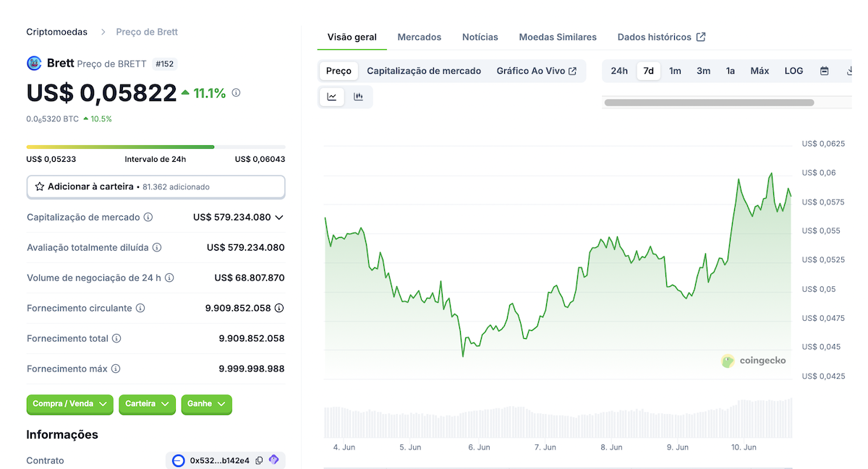Select the 7d time range

point(649,71)
